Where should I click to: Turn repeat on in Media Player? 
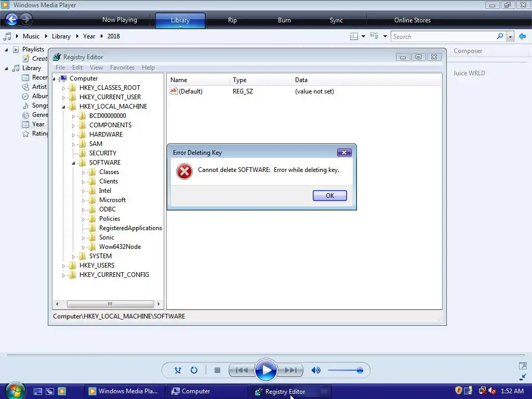coord(194,370)
